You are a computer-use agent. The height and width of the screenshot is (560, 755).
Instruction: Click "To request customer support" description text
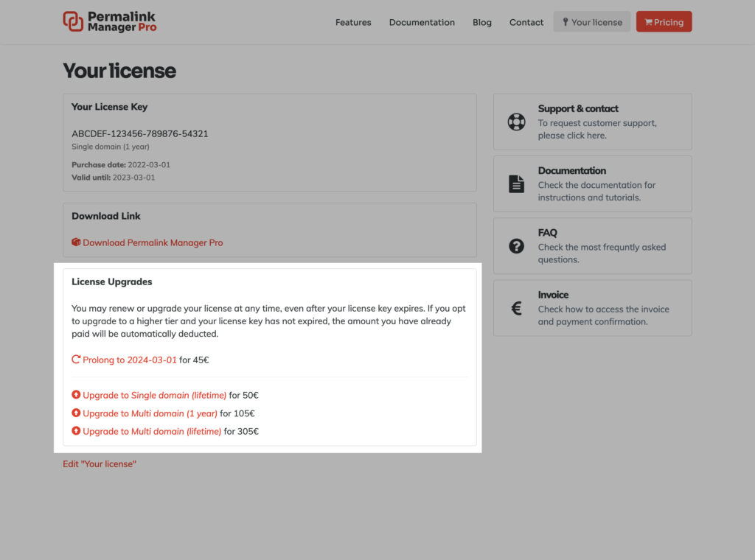point(597,130)
